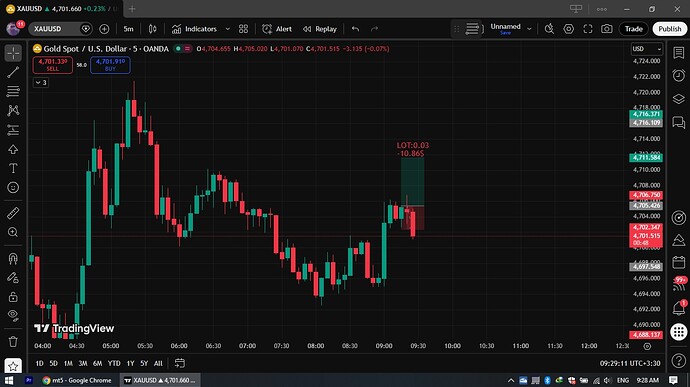Open the object tree layers panel
This screenshot has width=690, height=387.
click(679, 99)
